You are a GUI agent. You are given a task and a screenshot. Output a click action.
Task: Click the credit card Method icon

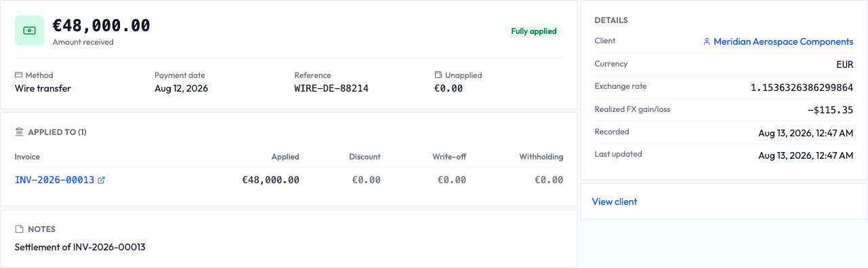[x=18, y=75]
